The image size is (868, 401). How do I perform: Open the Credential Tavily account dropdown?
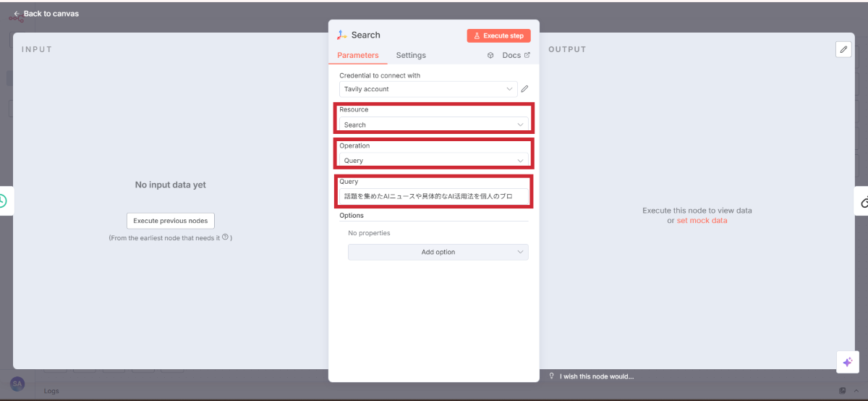click(x=428, y=89)
